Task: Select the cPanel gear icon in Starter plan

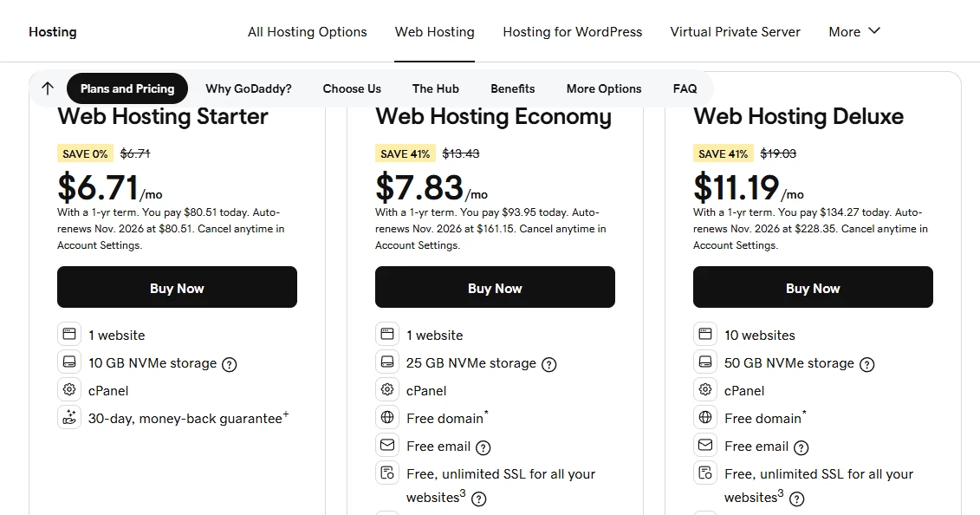Action: (x=69, y=389)
